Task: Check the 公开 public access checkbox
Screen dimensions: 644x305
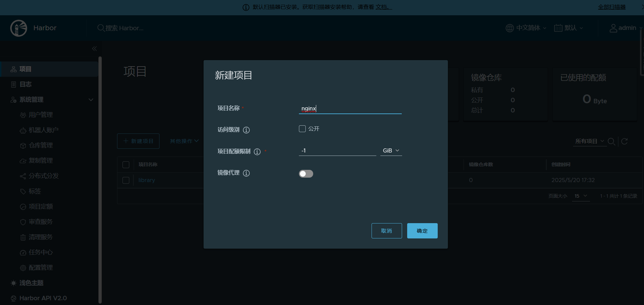Action: [302, 129]
